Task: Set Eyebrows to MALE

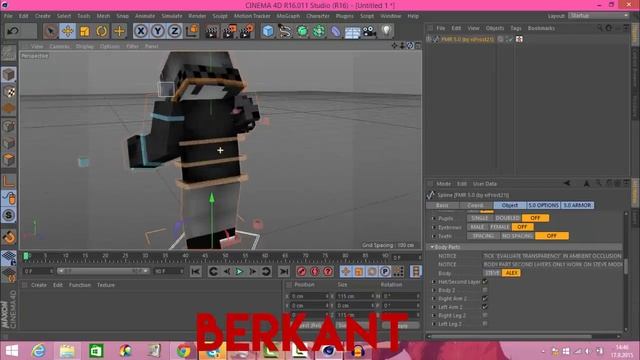Action: point(477,227)
